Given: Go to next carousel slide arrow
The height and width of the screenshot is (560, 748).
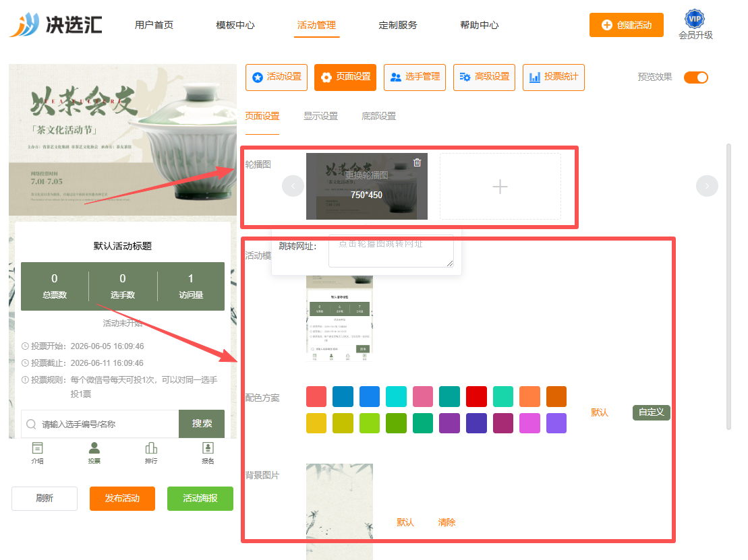Looking at the screenshot, I should (x=707, y=186).
